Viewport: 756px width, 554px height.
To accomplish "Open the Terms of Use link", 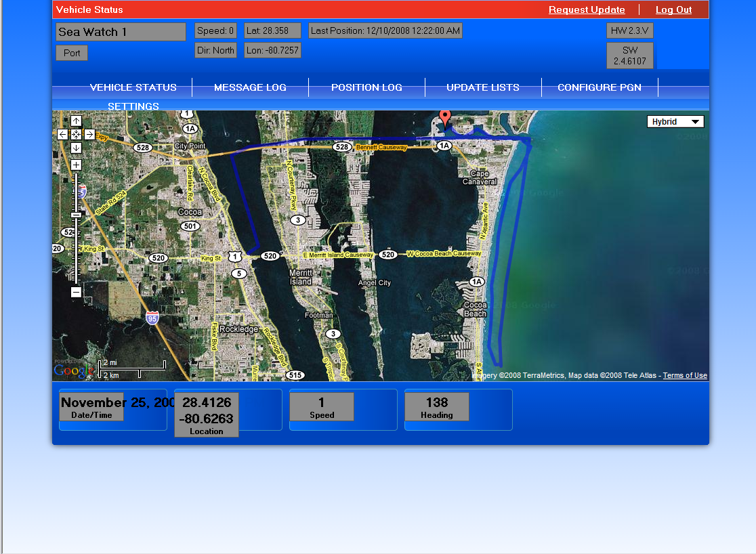I will pos(685,376).
